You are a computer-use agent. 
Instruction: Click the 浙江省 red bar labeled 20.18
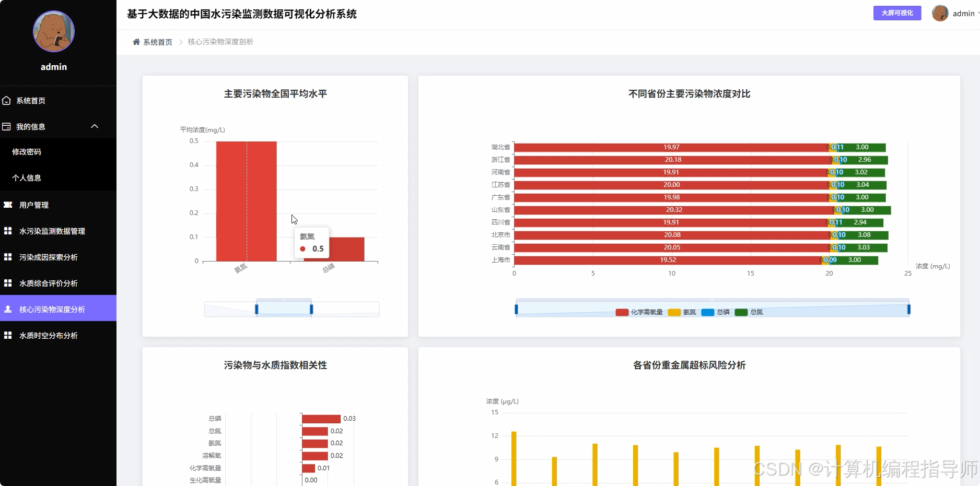[x=673, y=160]
